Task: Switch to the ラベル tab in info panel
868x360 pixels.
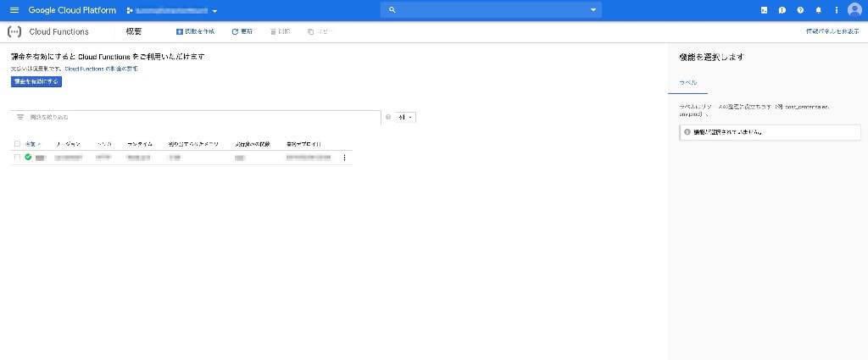Action: coord(687,83)
